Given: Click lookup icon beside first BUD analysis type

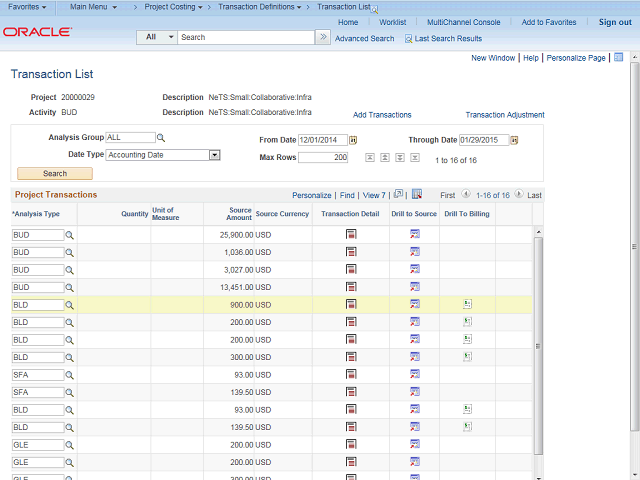Looking at the screenshot, I should pyautogui.click(x=70, y=234).
